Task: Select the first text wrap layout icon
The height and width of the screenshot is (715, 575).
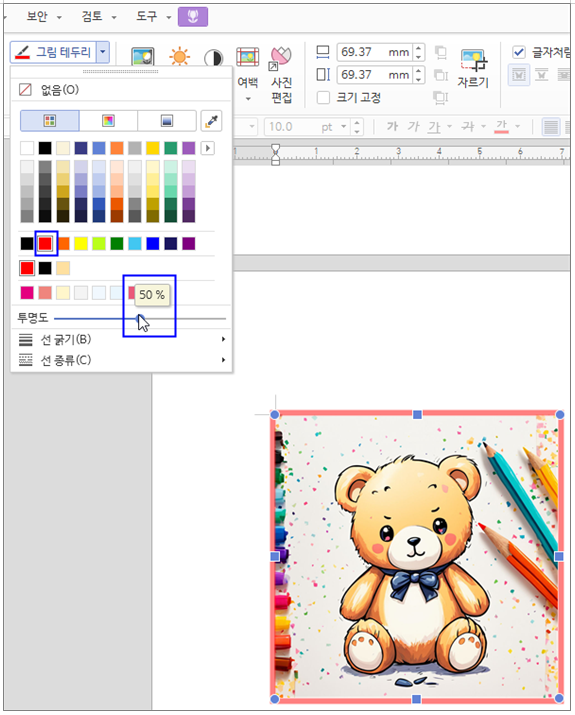Action: tap(519, 74)
